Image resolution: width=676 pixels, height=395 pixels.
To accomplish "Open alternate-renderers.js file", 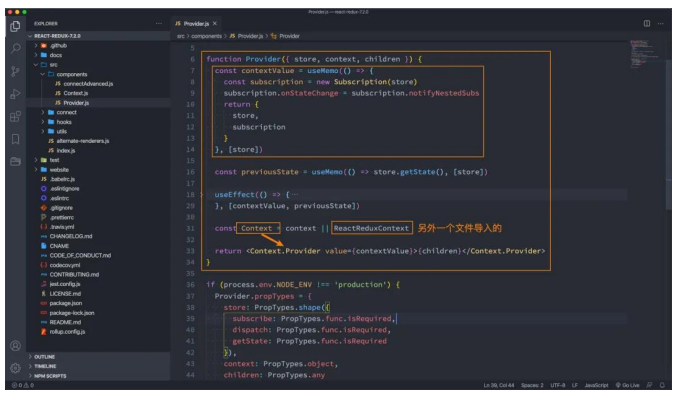I will [82, 141].
